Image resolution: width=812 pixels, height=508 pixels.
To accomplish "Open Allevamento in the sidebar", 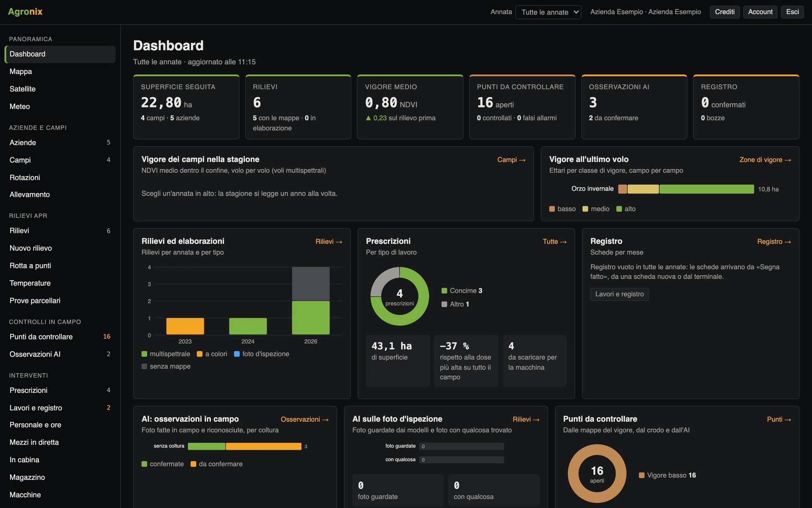I will (x=60, y=195).
